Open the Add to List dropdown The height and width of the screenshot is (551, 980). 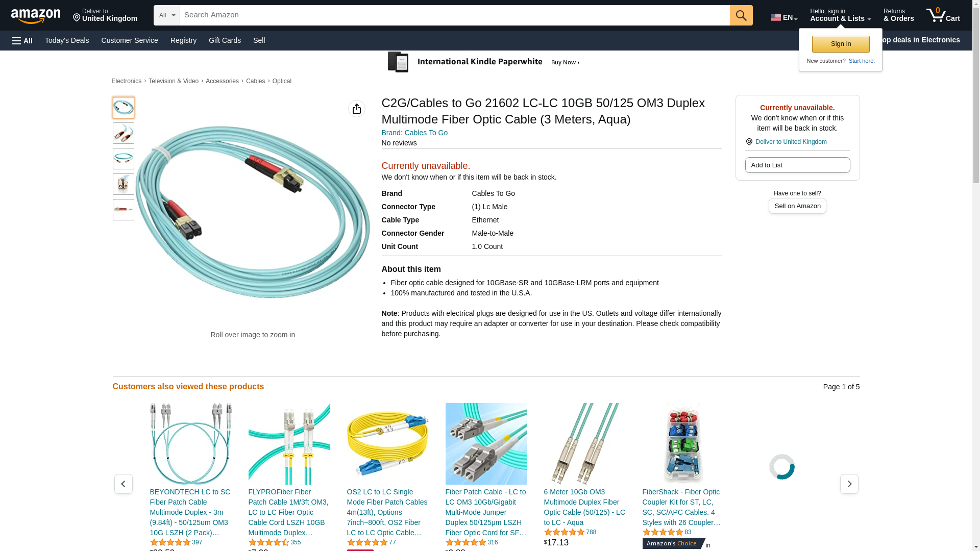pyautogui.click(x=797, y=165)
